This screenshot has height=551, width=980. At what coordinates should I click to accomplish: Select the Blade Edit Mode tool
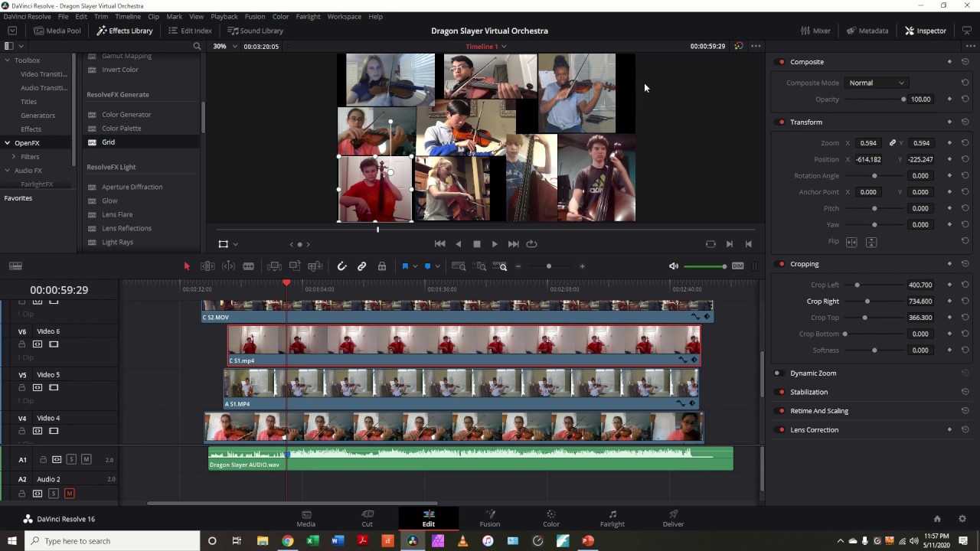point(249,266)
